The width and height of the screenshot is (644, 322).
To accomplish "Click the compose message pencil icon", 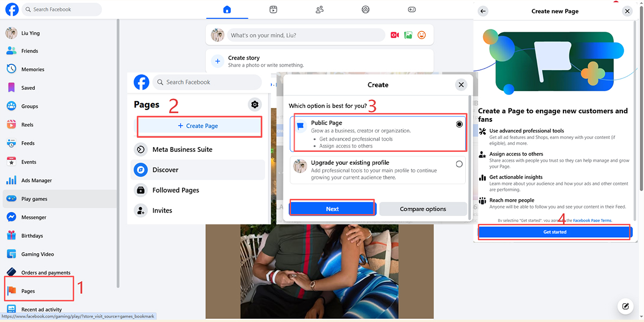I will point(625,306).
